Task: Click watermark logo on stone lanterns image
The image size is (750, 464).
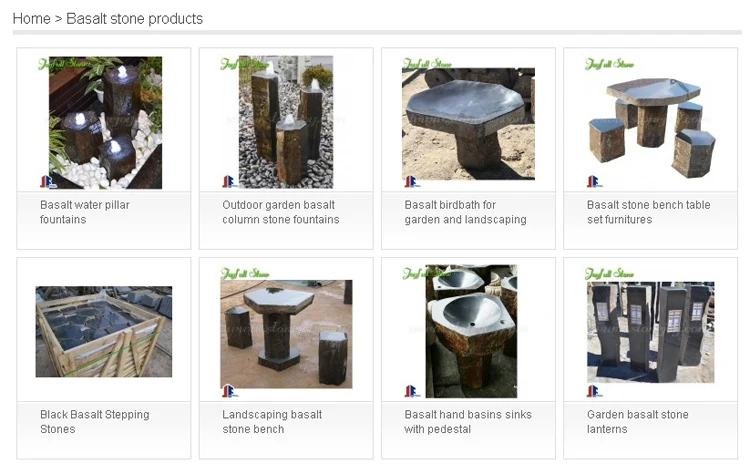Action: 609,273
